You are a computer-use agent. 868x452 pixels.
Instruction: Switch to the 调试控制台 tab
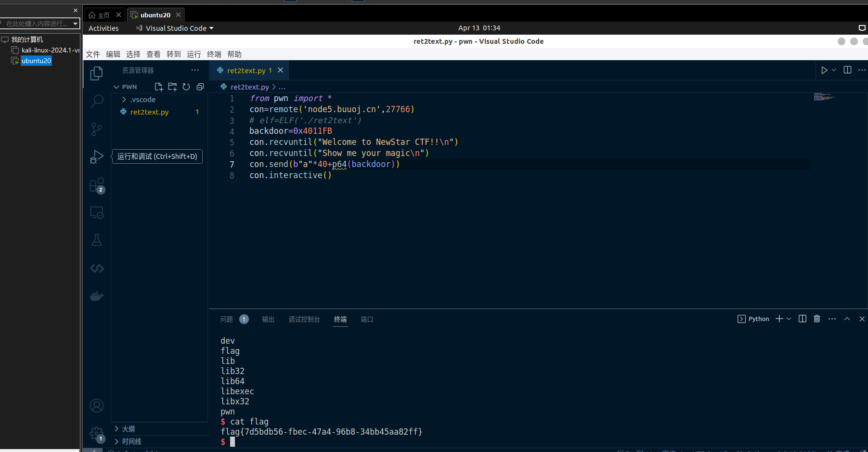(x=304, y=319)
